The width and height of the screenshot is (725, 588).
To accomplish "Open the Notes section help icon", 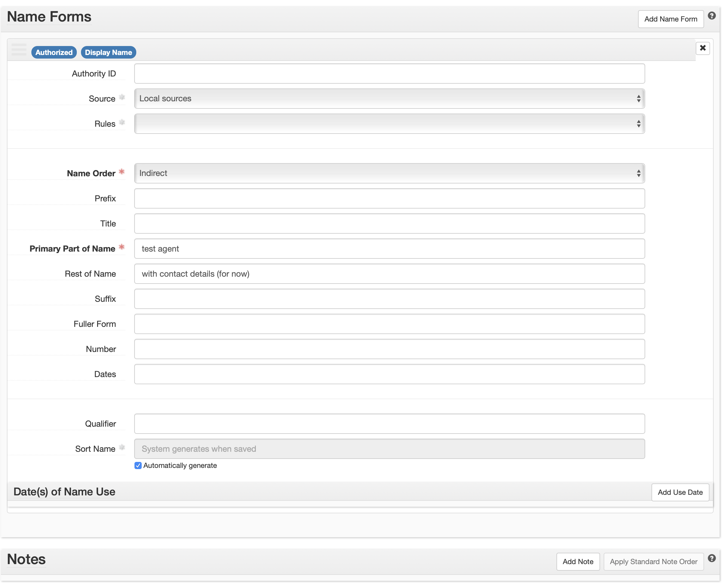I will pos(712,558).
